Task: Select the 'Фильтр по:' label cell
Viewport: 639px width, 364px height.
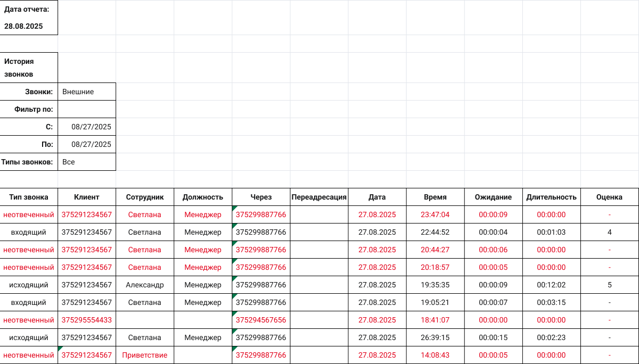Action: pos(29,109)
